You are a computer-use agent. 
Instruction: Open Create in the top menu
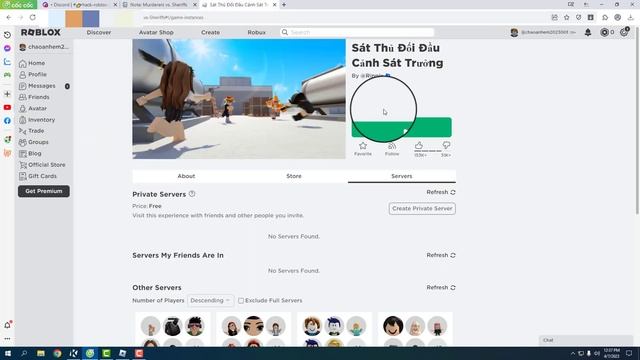[x=210, y=32]
